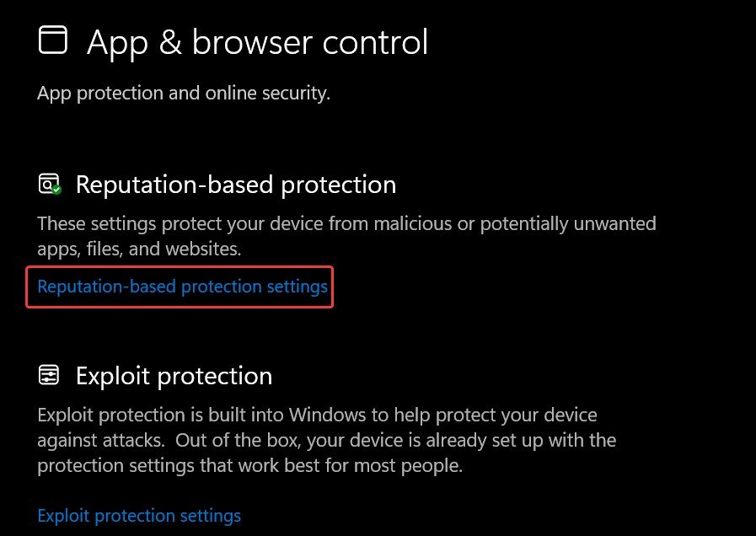
Task: Click the App & browser control page title
Action: click(x=257, y=42)
